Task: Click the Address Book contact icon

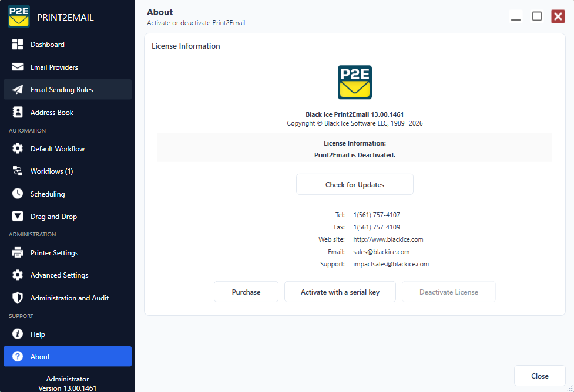Action: tap(18, 112)
